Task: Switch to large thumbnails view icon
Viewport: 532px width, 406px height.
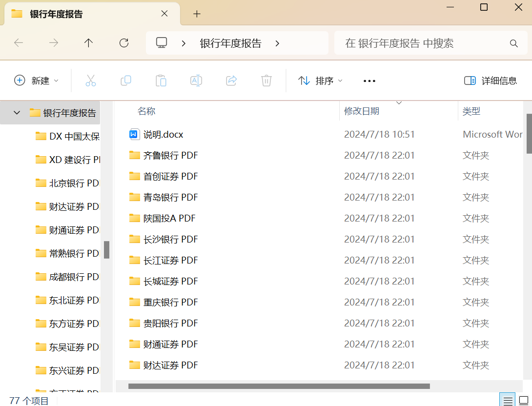Action: tap(524, 400)
